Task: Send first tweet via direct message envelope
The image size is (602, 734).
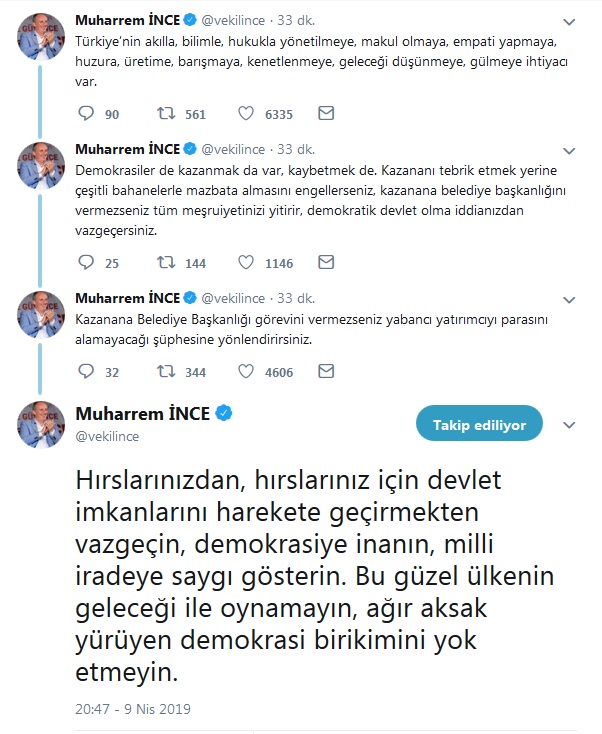Action: tap(325, 114)
